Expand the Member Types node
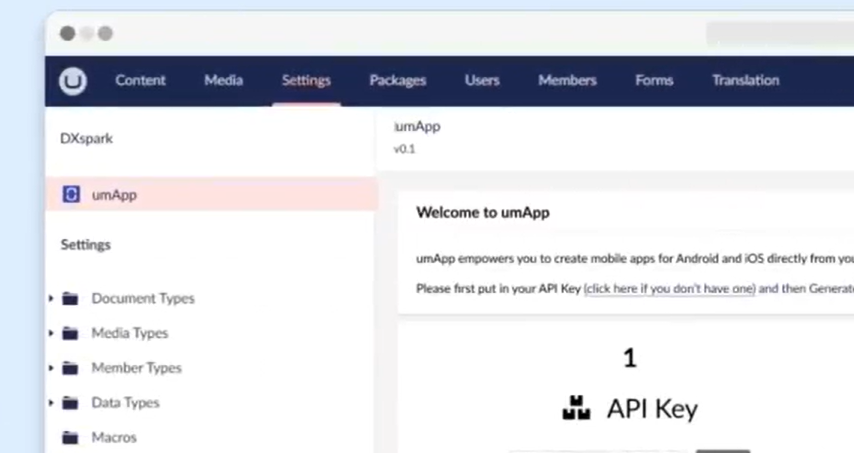Screen dimensions: 854x453 pyautogui.click(x=51, y=368)
